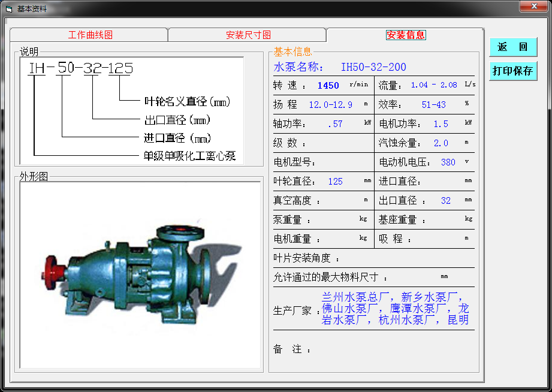Click the 基本资料 title bar icon
This screenshot has width=552, height=392.
9,9
